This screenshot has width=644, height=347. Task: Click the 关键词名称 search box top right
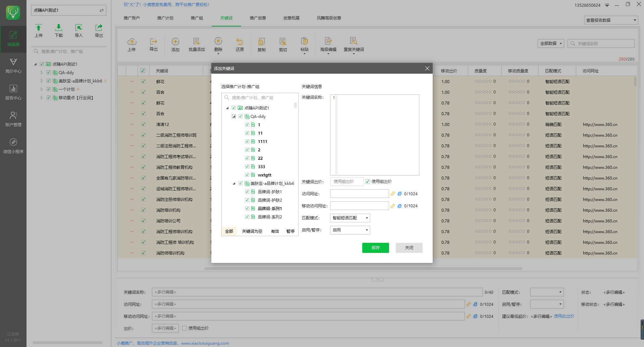click(x=601, y=44)
